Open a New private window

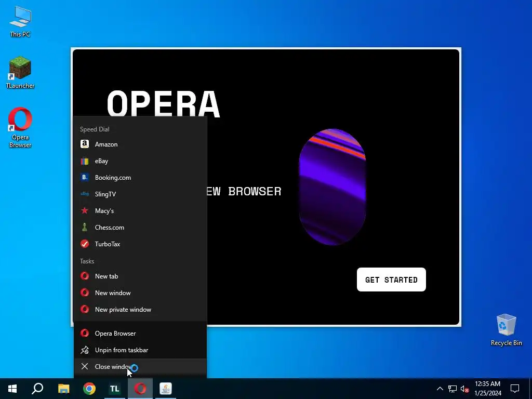click(140, 310)
